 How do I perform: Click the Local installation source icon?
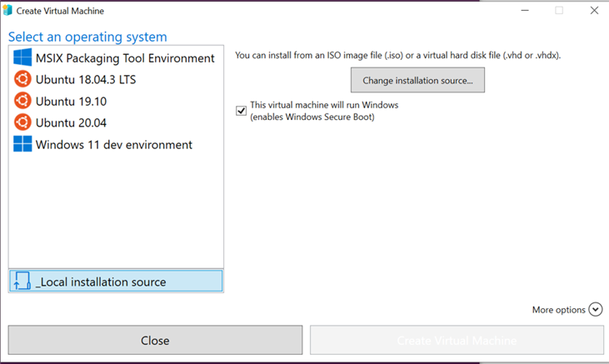pos(22,281)
